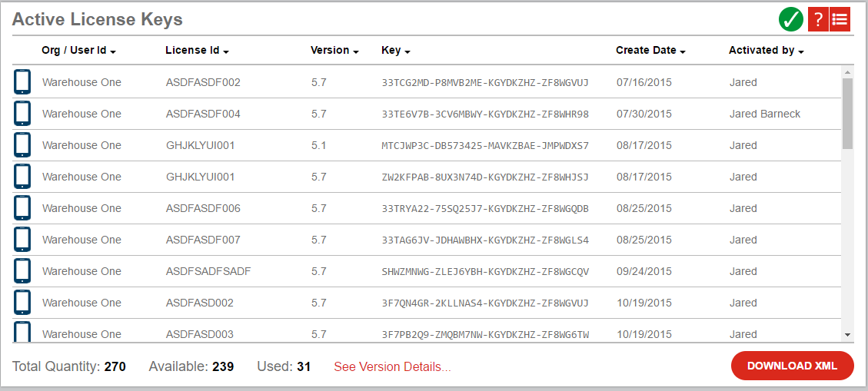Click device icon for ASDFASD002 row
This screenshot has width=868, height=391.
coord(22,303)
